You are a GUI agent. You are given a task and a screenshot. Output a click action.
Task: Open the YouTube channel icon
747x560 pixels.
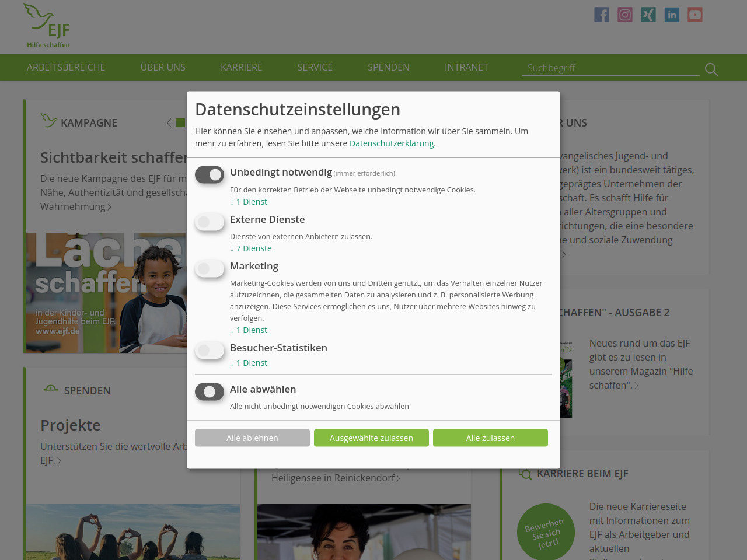(x=694, y=15)
